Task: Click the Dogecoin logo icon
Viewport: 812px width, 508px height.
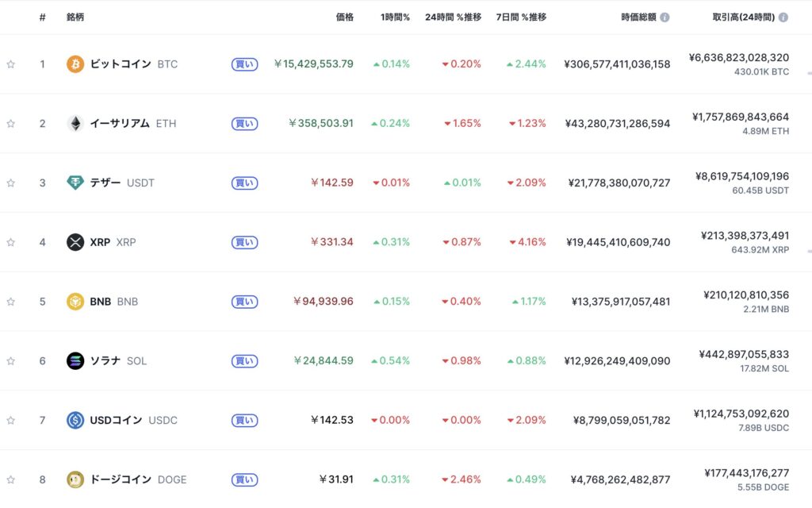Action: pos(75,479)
